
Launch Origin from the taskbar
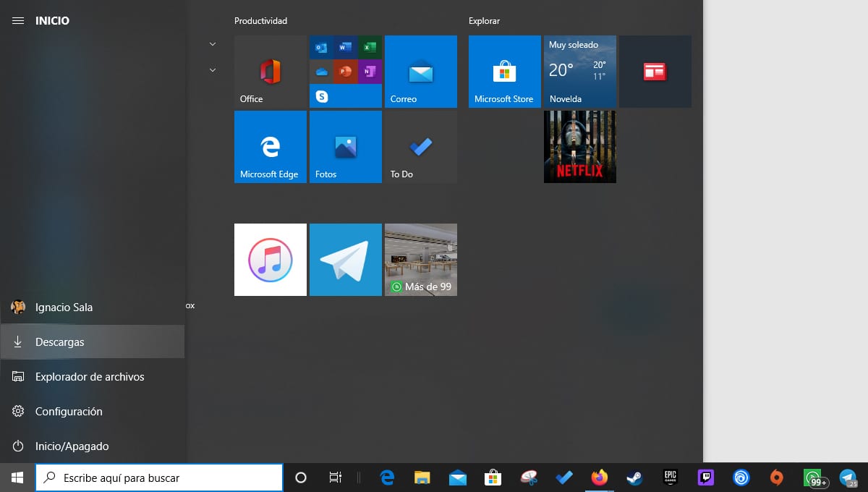point(776,478)
